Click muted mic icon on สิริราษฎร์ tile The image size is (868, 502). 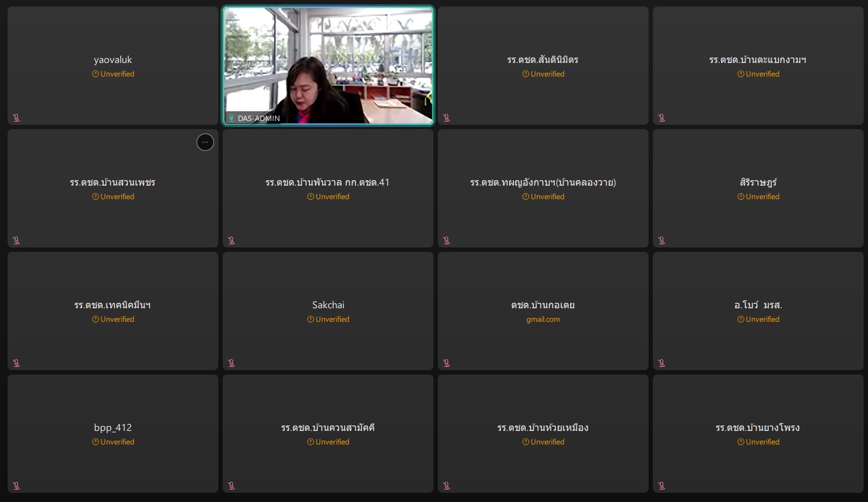click(x=662, y=240)
